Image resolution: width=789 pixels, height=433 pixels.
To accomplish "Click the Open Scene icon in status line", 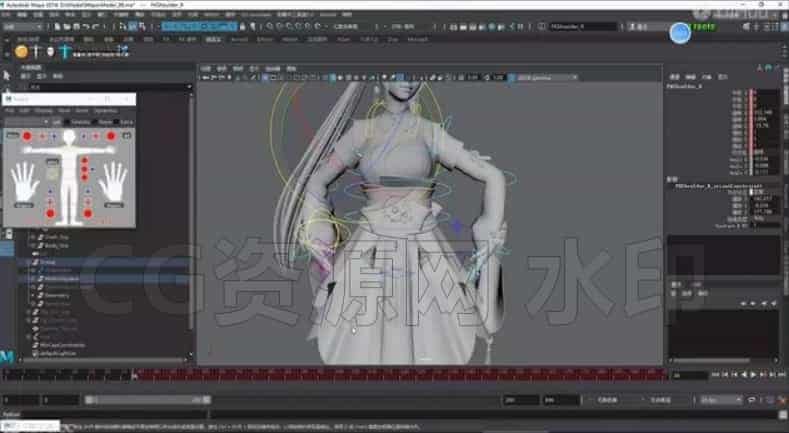I will point(67,27).
